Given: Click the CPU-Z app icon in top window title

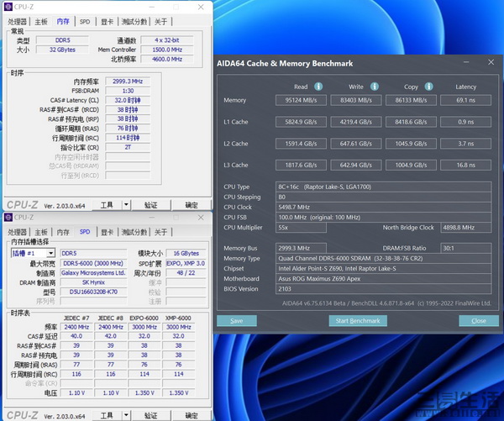Looking at the screenshot, I should pos(8,7).
